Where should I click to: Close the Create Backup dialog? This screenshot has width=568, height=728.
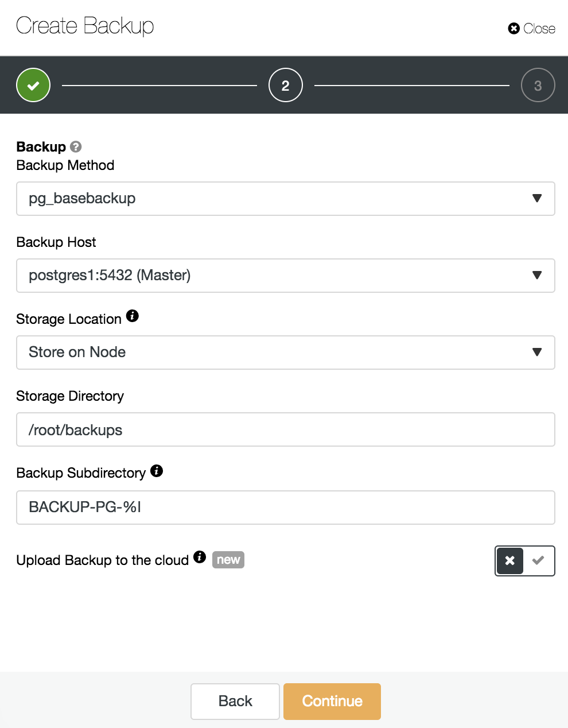[x=532, y=28]
